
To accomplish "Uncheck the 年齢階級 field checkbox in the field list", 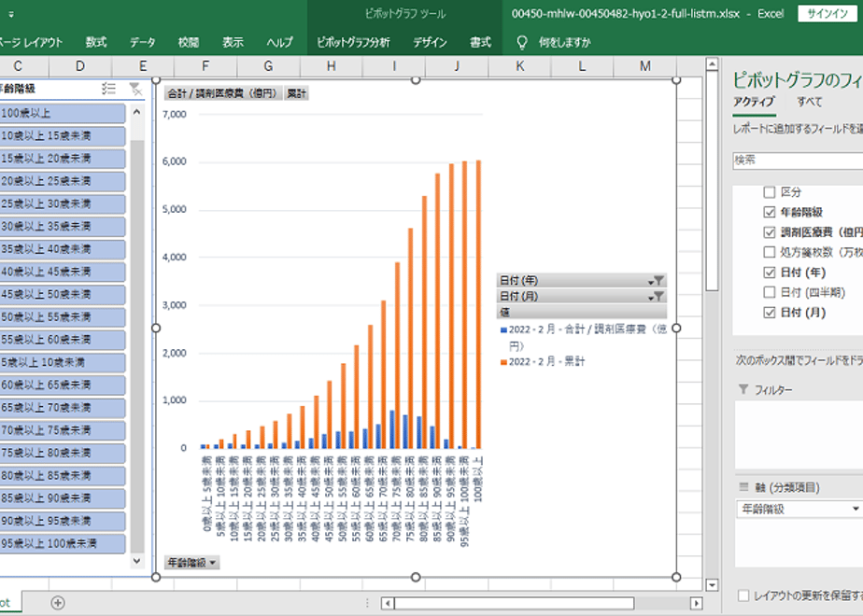I will click(x=770, y=212).
